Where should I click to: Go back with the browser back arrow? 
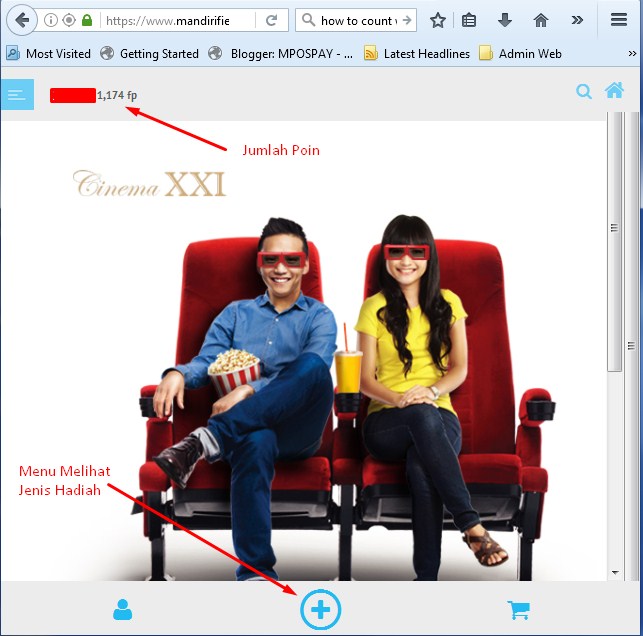click(x=22, y=20)
